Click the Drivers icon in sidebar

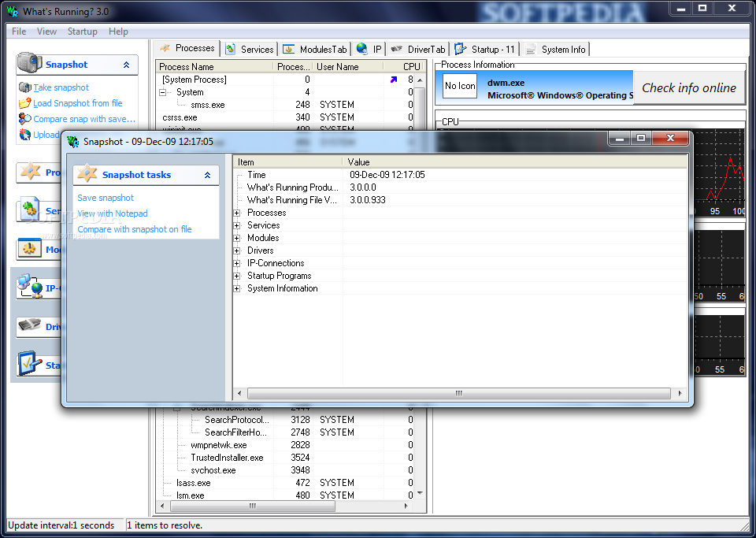coord(30,326)
